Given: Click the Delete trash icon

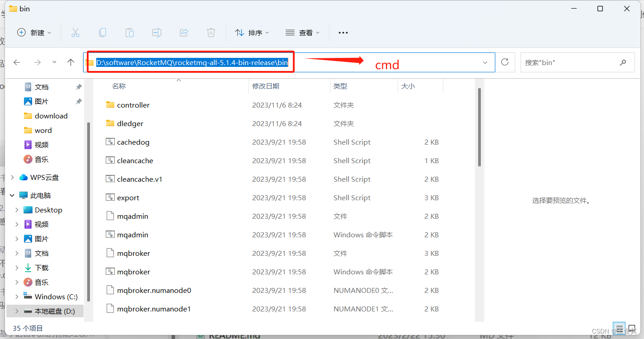Looking at the screenshot, I should tap(211, 33).
